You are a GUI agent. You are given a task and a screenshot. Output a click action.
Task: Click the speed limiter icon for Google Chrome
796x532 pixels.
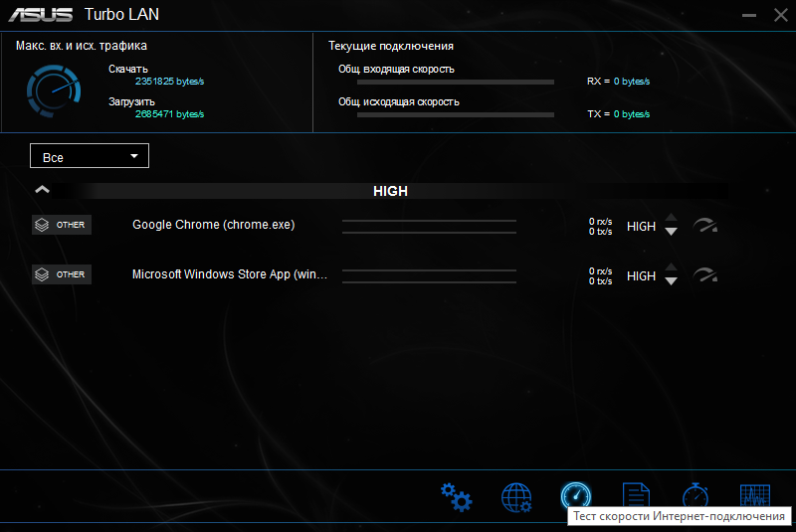click(705, 225)
